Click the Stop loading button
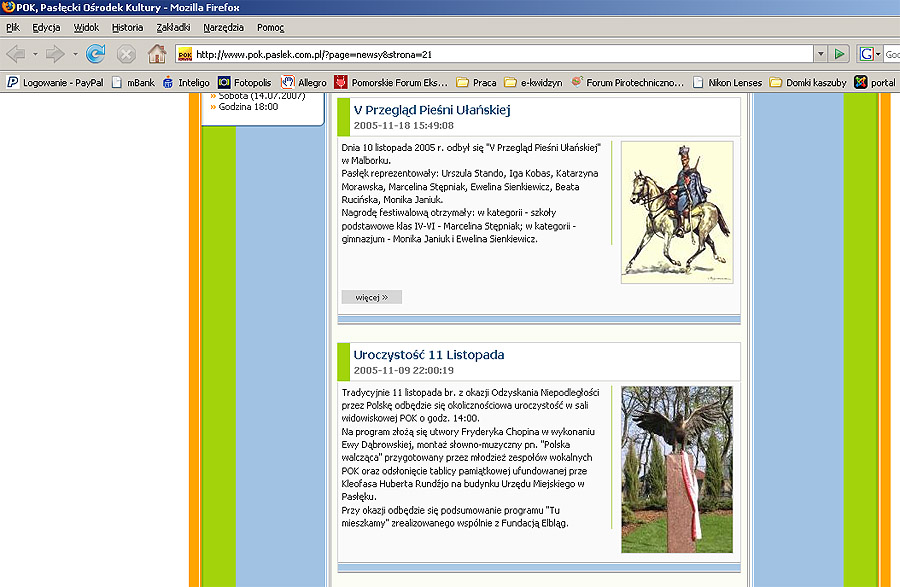The height and width of the screenshot is (587, 900). pos(126,54)
